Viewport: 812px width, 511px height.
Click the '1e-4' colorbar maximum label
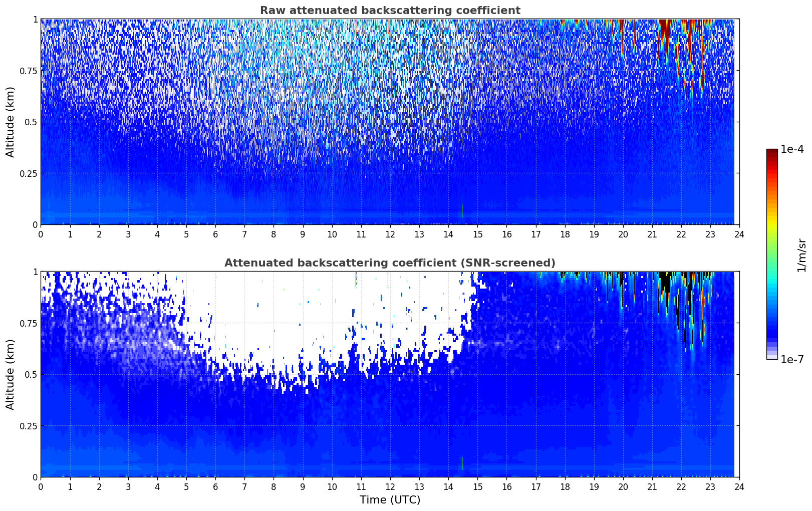coord(792,150)
